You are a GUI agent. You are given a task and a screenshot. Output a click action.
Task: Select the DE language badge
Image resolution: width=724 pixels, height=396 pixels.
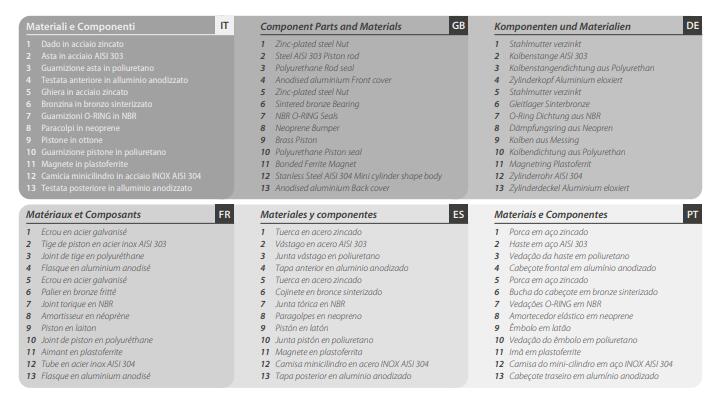point(693,25)
